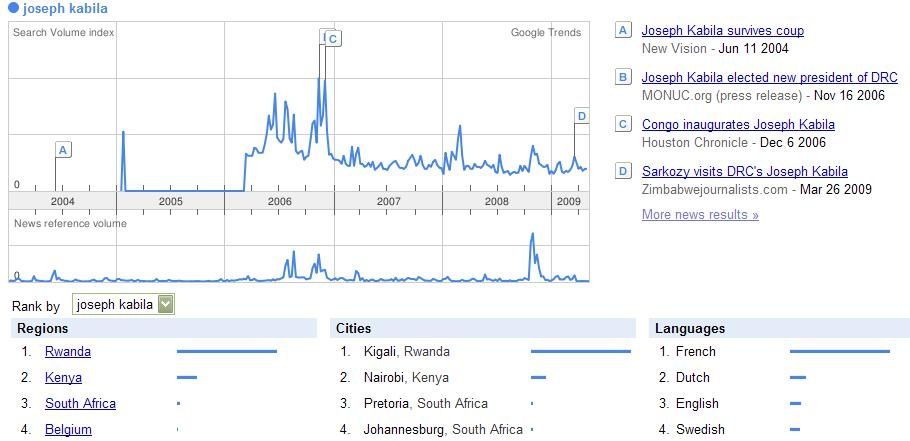Click the A marker flag on the chart
The image size is (910, 441).
pos(63,150)
